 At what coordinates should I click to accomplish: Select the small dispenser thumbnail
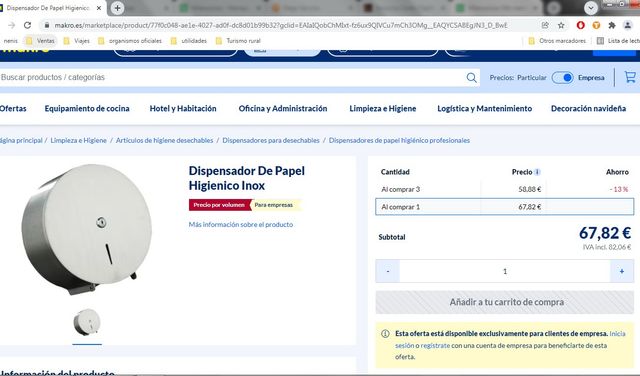[87, 322]
